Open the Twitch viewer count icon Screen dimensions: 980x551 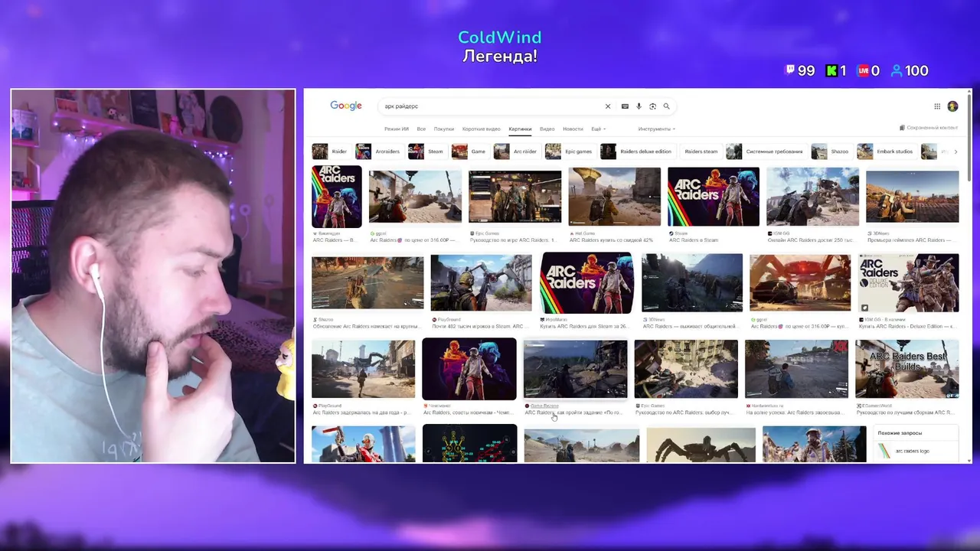[x=790, y=70]
